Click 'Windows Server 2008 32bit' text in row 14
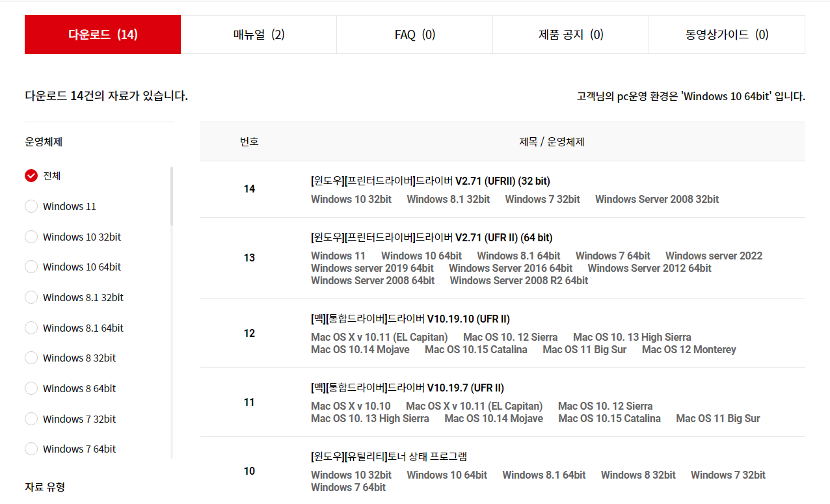830x504 pixels. coord(657,199)
